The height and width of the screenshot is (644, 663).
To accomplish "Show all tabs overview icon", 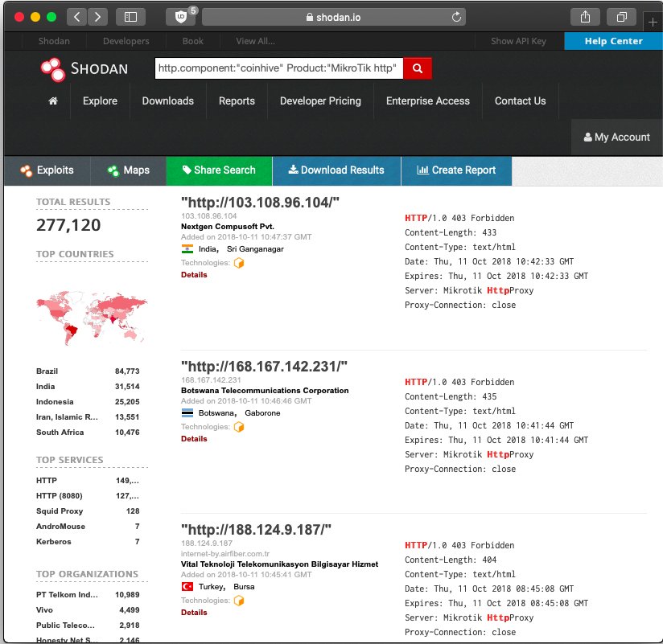I will 621,17.
